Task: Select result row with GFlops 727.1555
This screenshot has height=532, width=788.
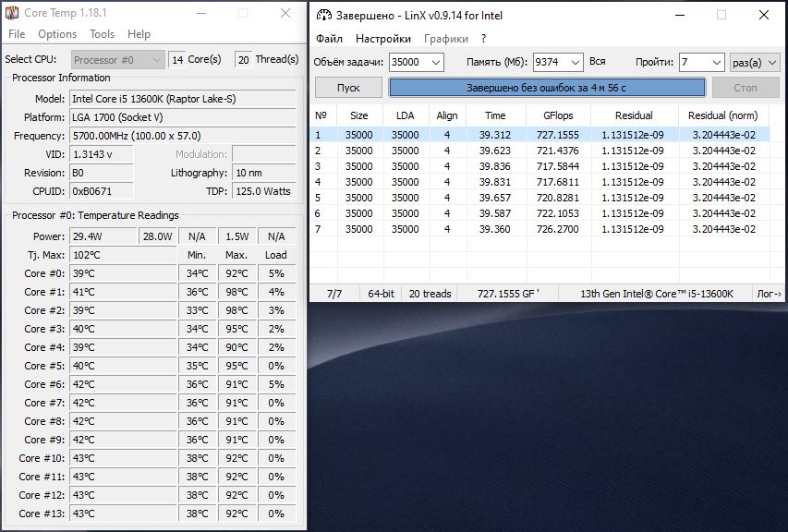Action: 539,135
